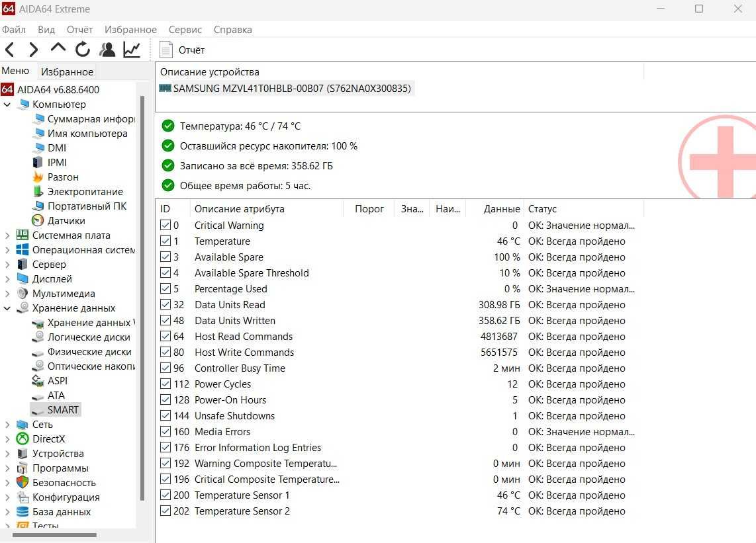Screen dimensions: 756x543
Task: Click the sidebar vertical scrollbar
Action: coord(142,298)
